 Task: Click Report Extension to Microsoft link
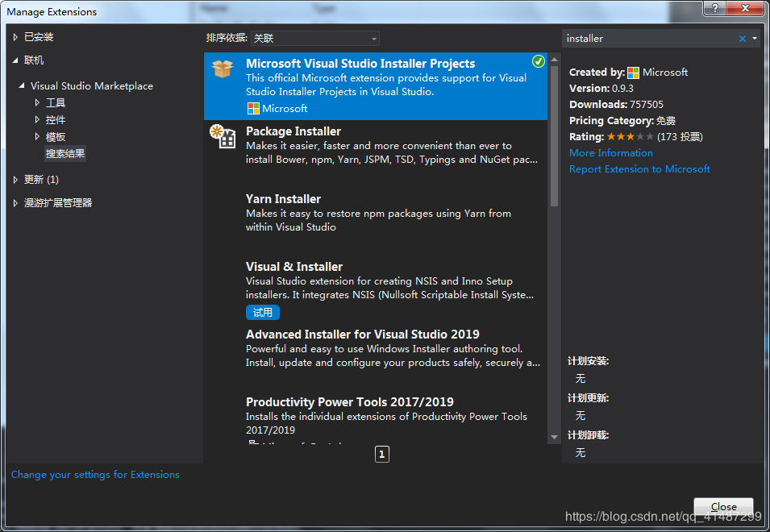pyautogui.click(x=639, y=168)
